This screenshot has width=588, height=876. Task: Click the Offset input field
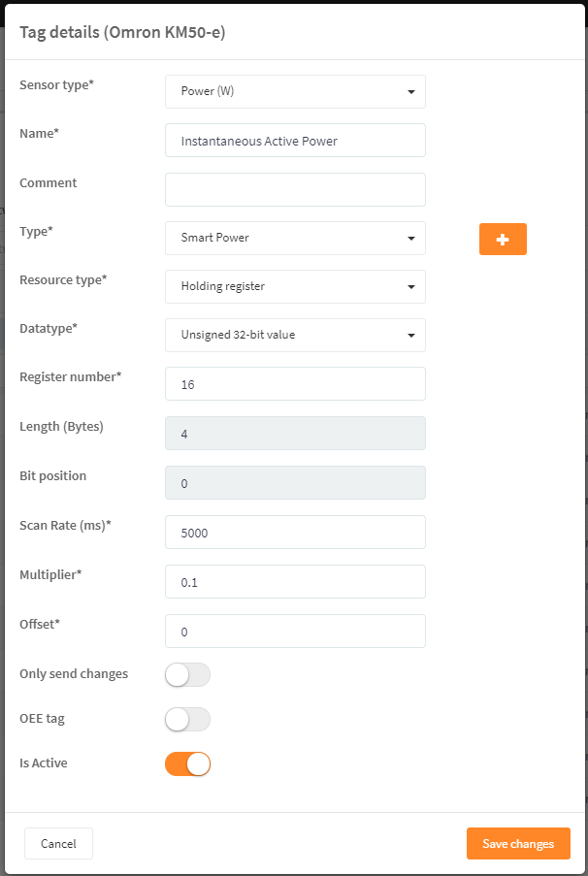(295, 632)
